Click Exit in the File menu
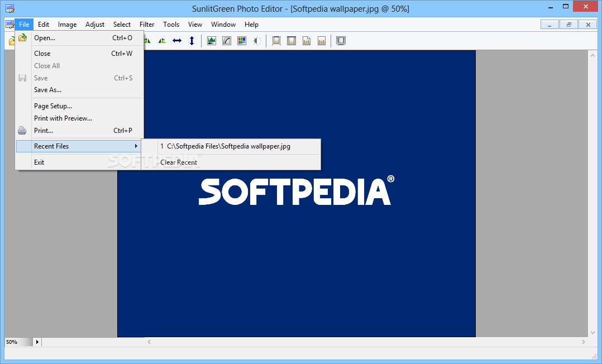The image size is (602, 364). pyautogui.click(x=79, y=162)
